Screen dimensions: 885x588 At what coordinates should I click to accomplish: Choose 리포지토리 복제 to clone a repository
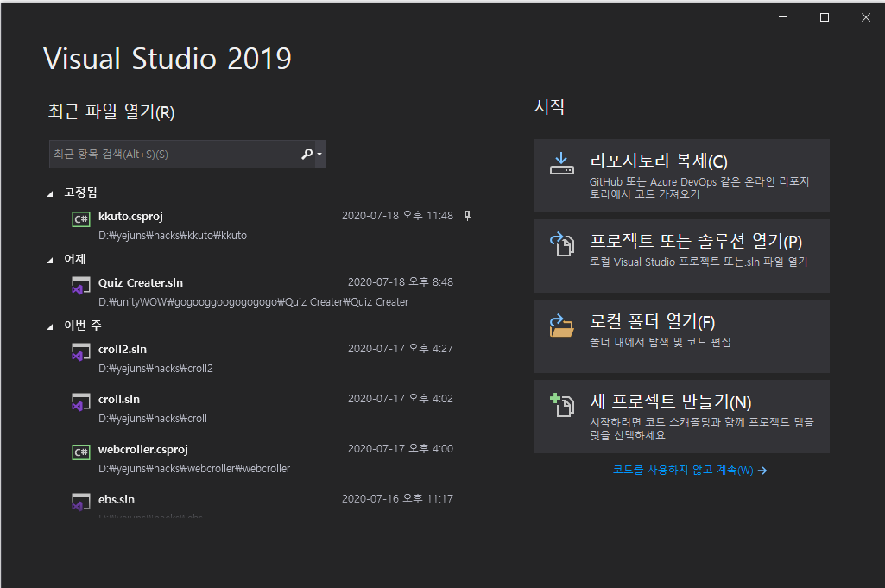pos(681,175)
